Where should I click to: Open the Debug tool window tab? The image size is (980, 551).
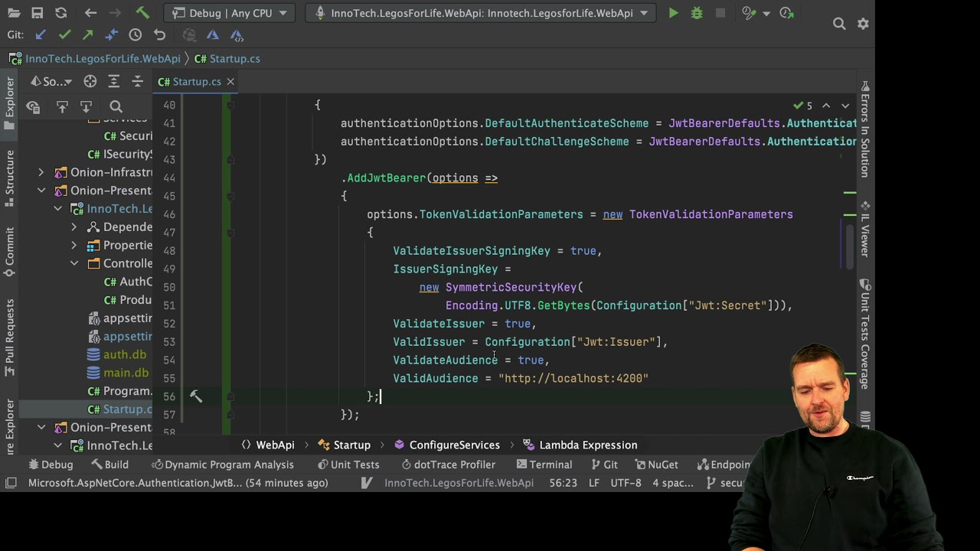tap(51, 465)
